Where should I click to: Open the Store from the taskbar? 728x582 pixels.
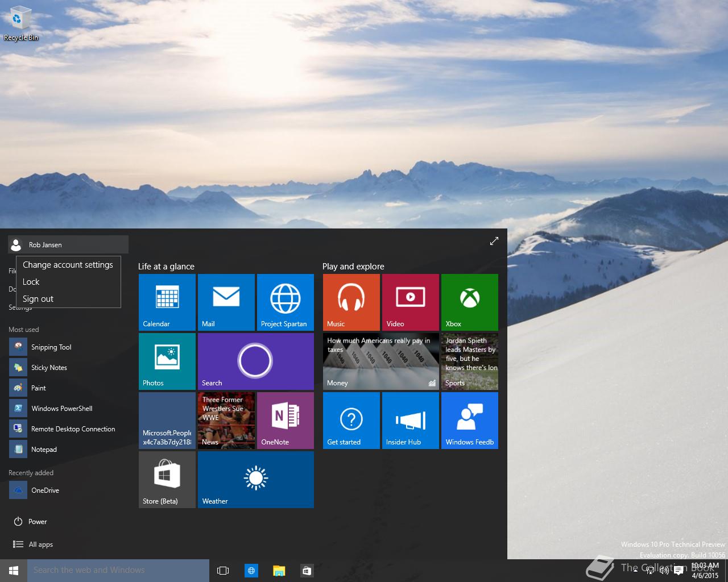pos(307,571)
